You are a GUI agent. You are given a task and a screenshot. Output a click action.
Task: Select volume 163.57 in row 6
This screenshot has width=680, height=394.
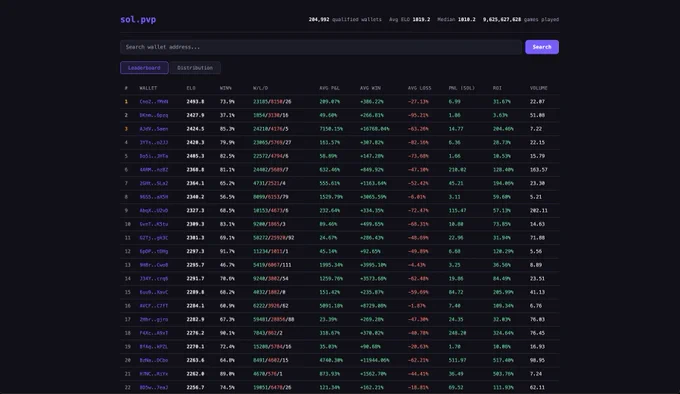pos(538,170)
